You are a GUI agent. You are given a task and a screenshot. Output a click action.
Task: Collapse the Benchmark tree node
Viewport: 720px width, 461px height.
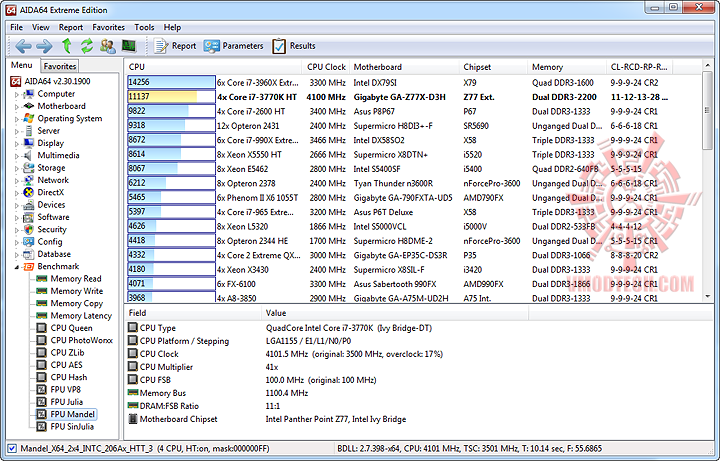click(17, 267)
